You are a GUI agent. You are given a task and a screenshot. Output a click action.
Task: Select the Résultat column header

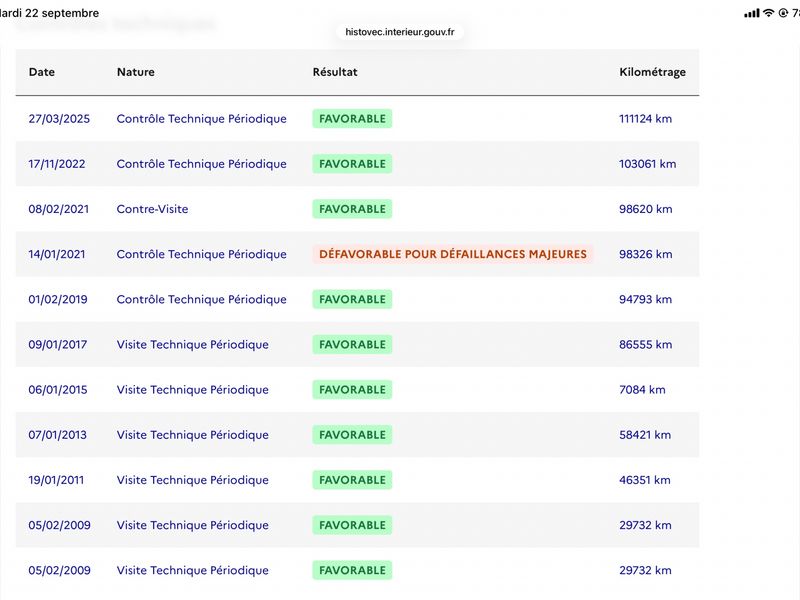335,72
